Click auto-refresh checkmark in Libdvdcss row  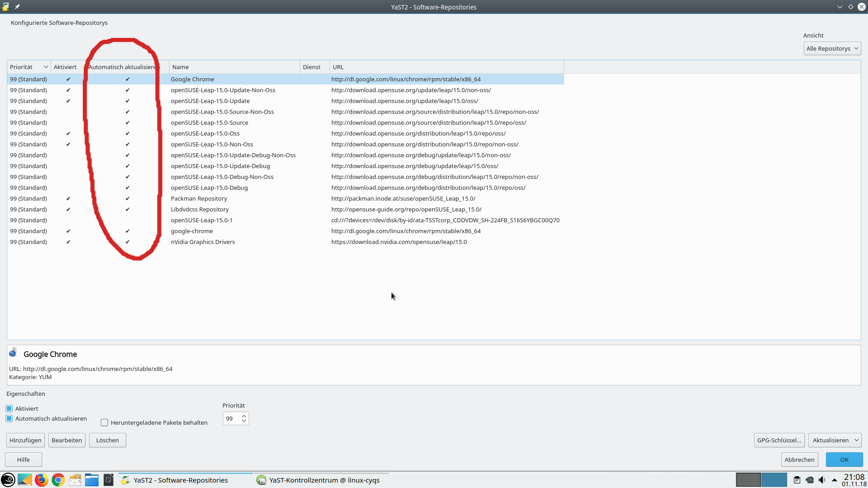point(127,209)
